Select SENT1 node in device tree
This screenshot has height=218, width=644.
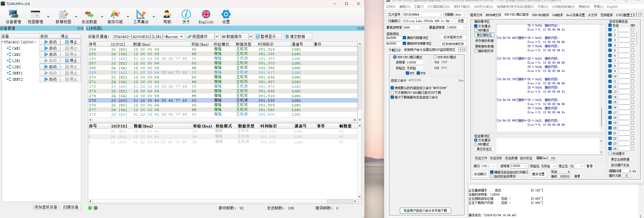[17, 73]
